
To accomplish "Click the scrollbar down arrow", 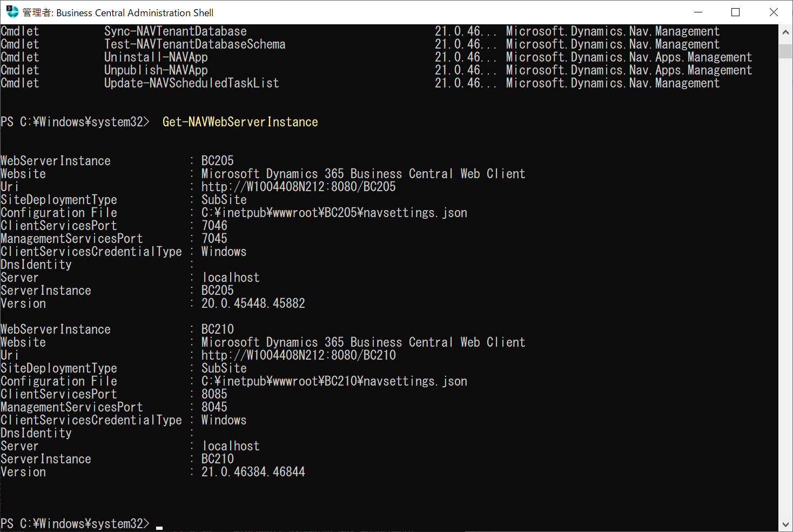I will point(785,523).
